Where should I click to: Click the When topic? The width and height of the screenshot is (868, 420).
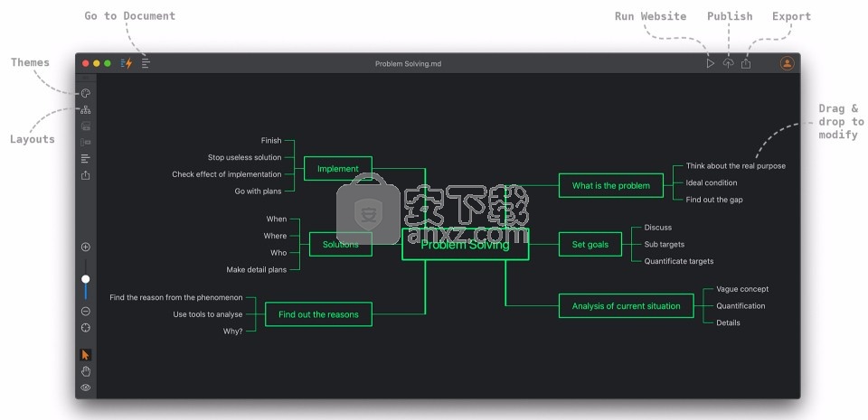(x=277, y=219)
